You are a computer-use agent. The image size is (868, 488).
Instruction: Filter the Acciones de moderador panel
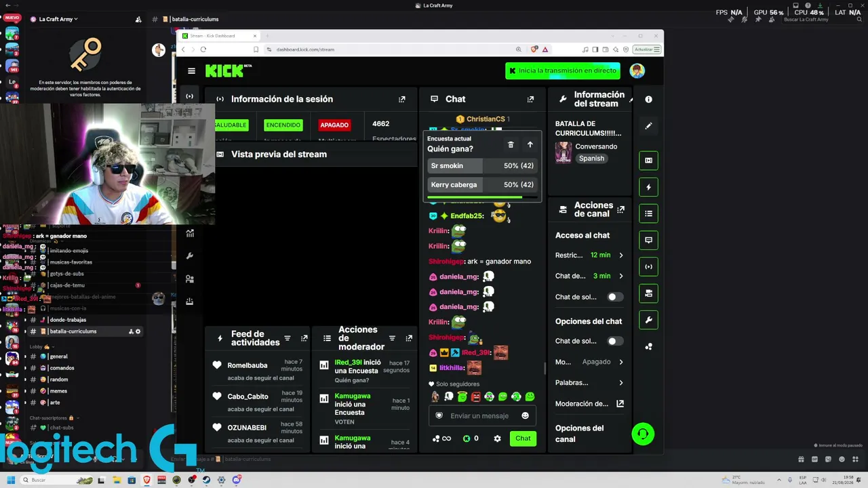click(392, 338)
